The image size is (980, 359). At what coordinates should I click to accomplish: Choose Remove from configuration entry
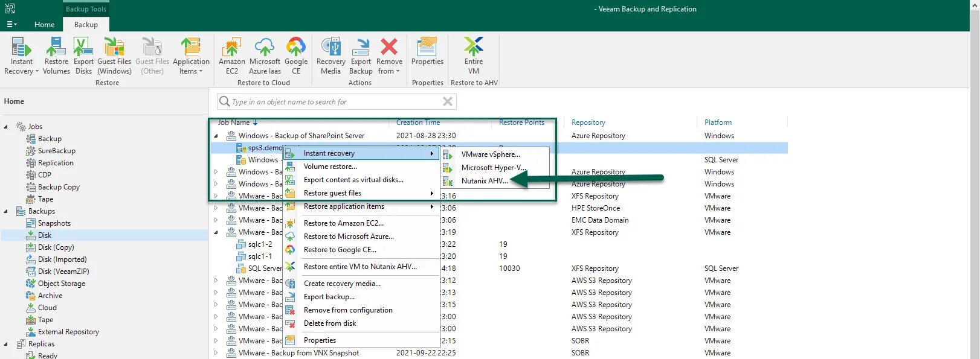click(x=361, y=310)
